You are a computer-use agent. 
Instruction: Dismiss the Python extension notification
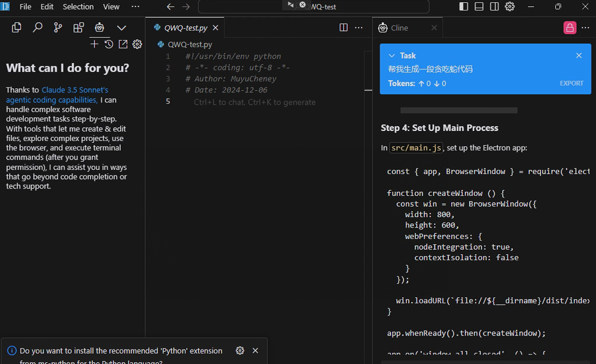pos(255,350)
